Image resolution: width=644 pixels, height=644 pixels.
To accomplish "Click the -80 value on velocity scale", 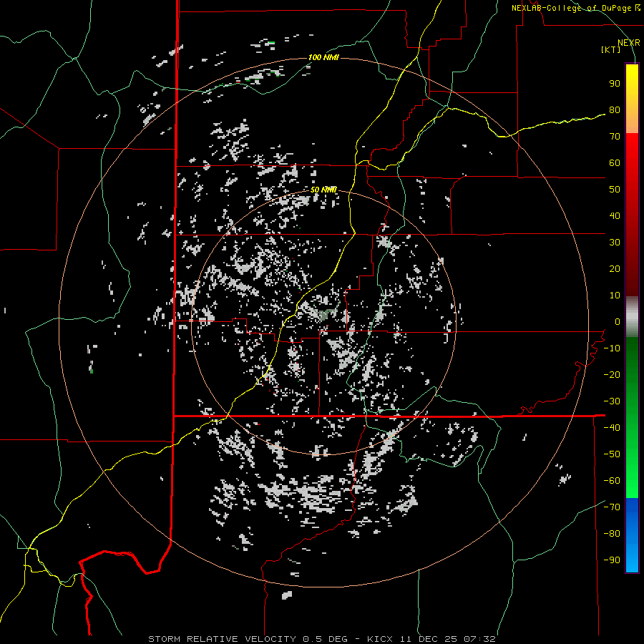I will coord(612,534).
